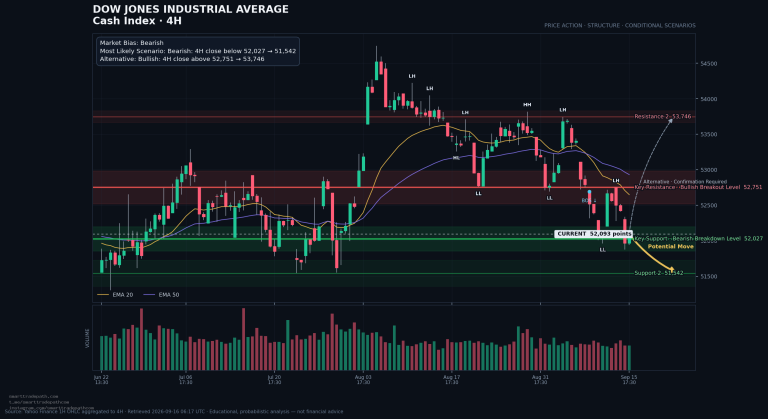Click the "Jun 22" date axis label
The height and width of the screenshot is (419, 768).
point(101,379)
